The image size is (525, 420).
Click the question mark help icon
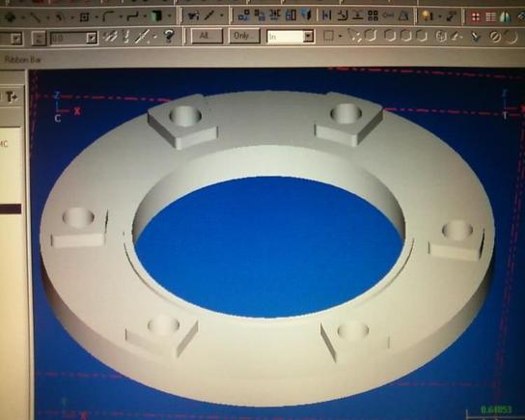pos(170,36)
